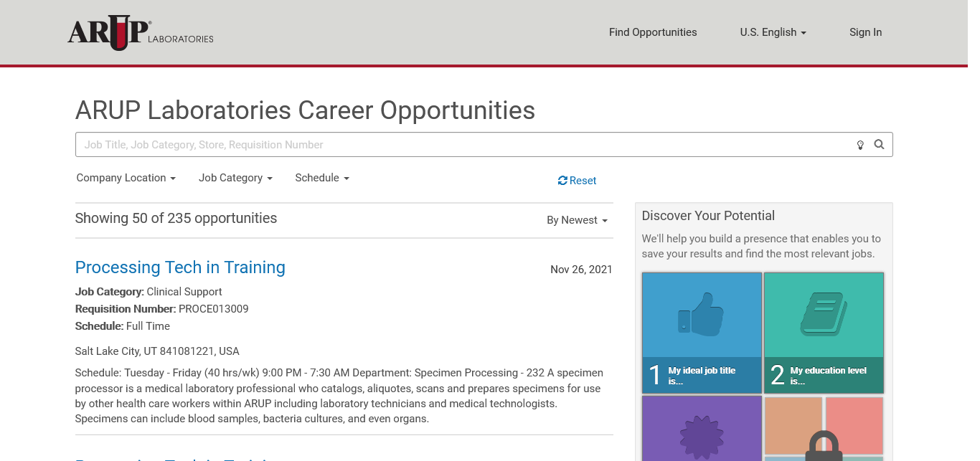Screen dimensions: 980x461
Task: Click the Showing 50 of 235 opportunities text
Action: [x=176, y=219]
